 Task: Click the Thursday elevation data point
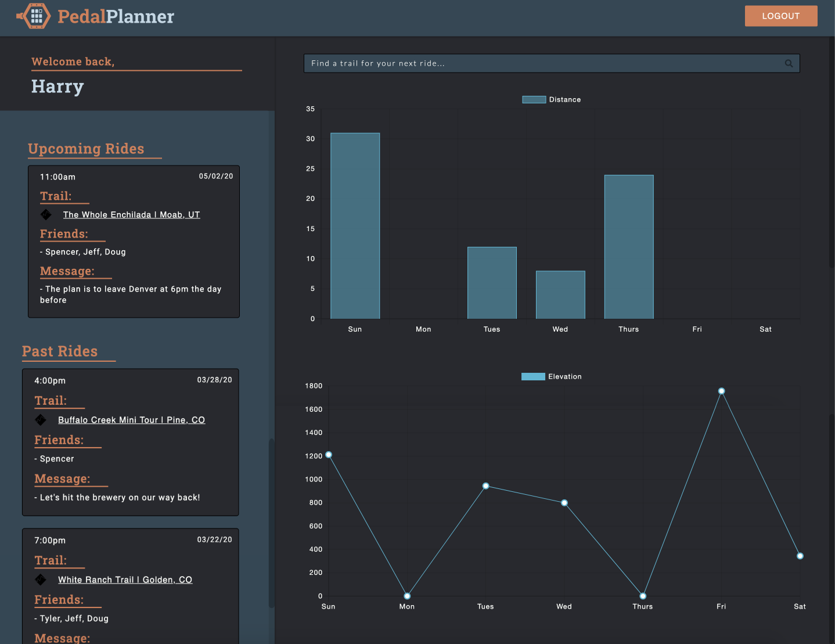[x=643, y=596]
